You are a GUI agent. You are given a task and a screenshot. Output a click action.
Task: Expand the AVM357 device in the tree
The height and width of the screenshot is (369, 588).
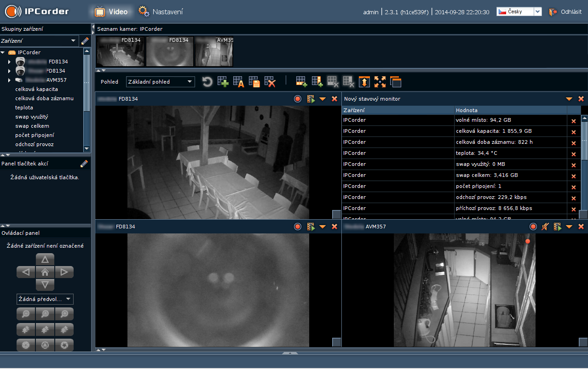point(9,80)
